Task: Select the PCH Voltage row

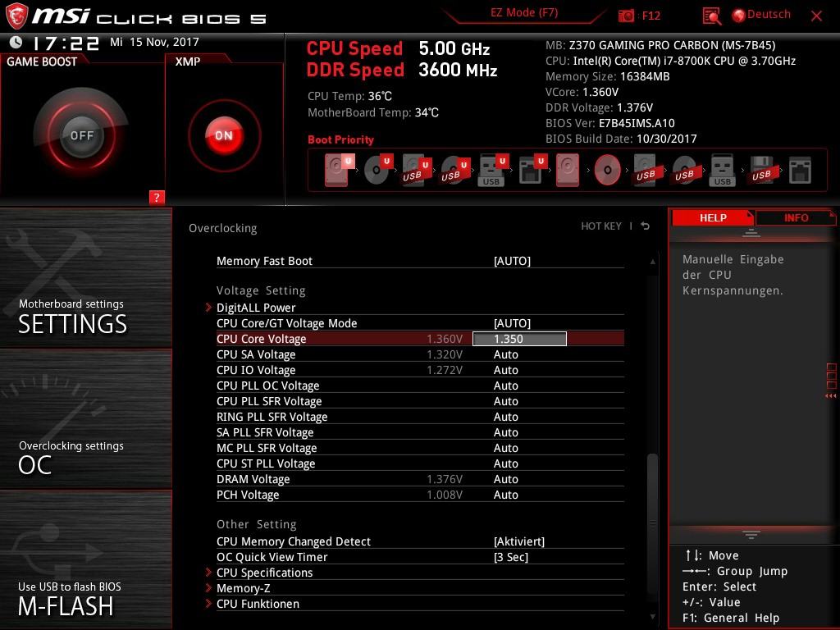Action: pos(420,494)
